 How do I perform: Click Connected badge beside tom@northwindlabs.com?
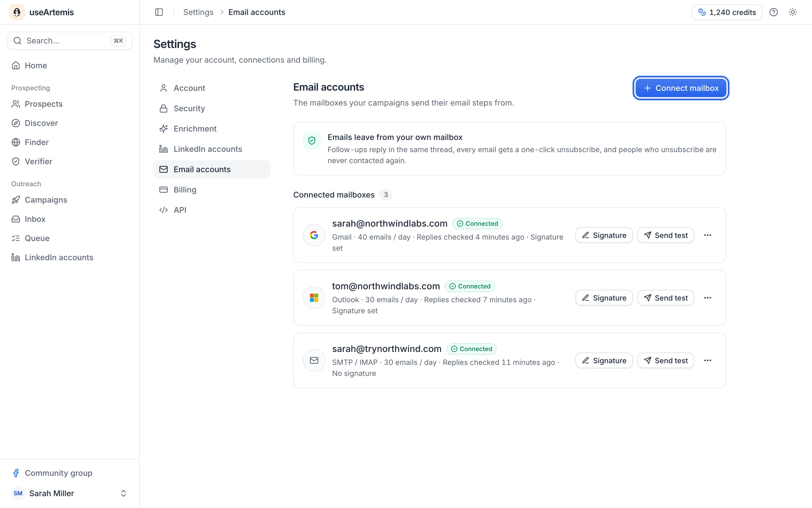point(470,286)
